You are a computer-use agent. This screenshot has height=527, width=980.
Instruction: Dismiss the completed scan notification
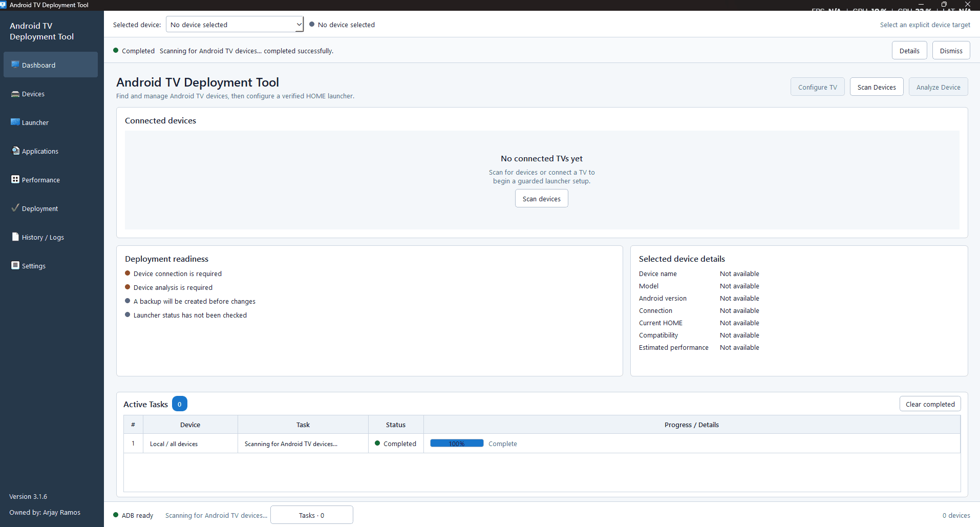pos(951,51)
